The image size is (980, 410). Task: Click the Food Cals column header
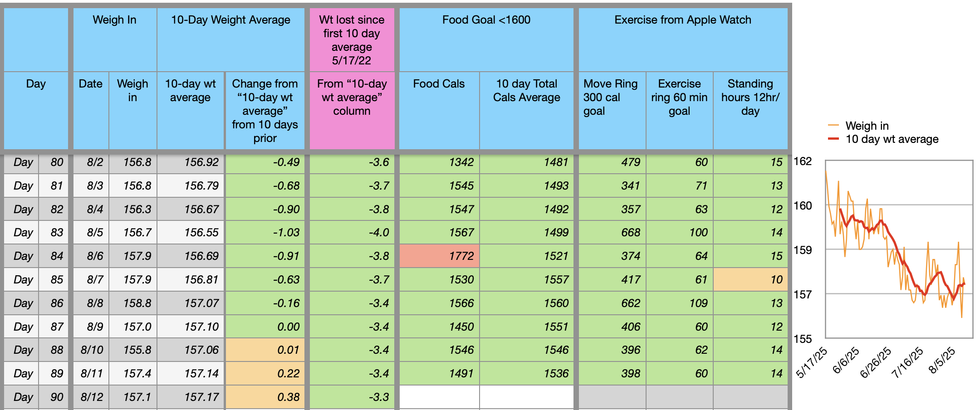pos(439,110)
